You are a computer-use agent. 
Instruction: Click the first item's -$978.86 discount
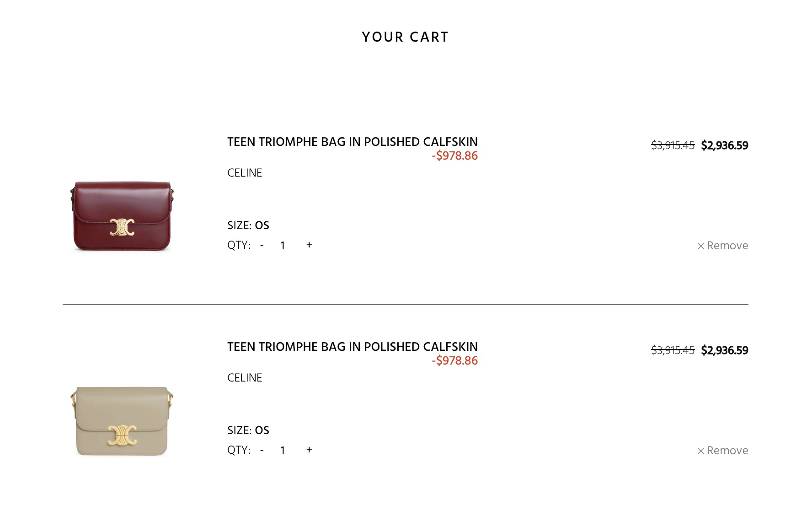[454, 156]
